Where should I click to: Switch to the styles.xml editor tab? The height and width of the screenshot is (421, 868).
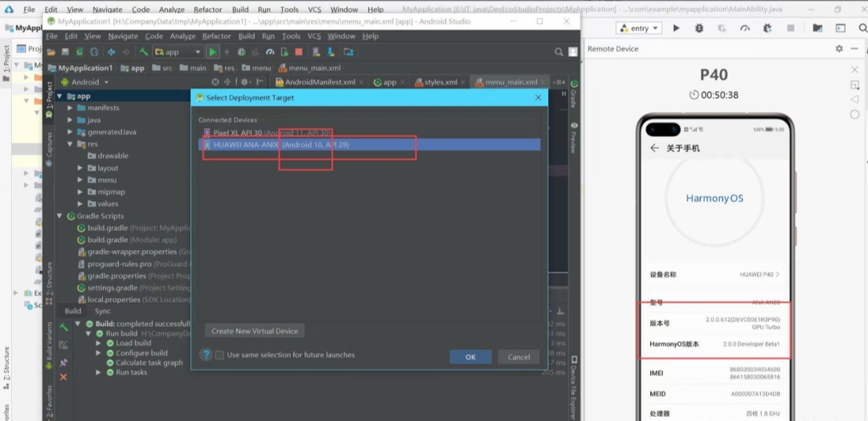pos(436,82)
